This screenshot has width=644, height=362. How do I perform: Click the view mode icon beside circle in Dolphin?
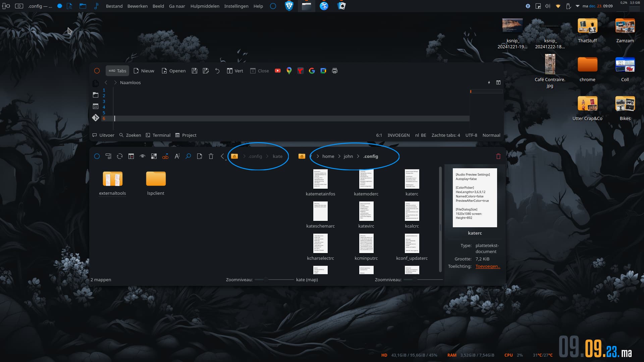tap(108, 156)
